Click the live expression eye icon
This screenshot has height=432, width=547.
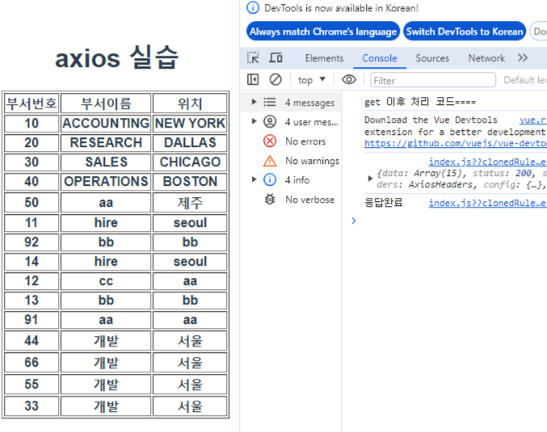[349, 80]
